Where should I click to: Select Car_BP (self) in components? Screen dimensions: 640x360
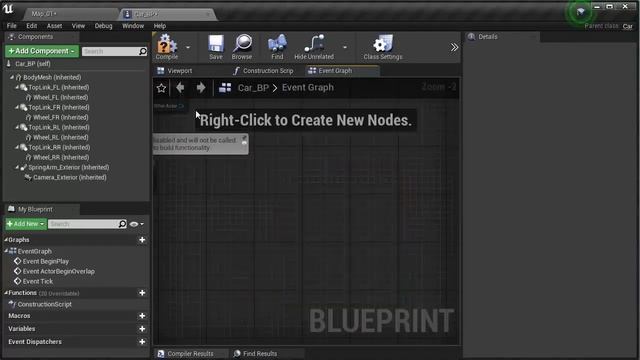33,64
